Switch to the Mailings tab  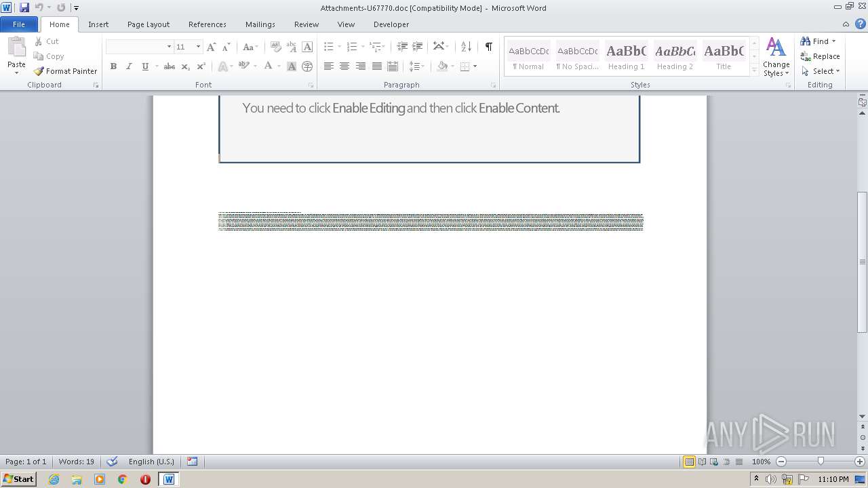260,24
